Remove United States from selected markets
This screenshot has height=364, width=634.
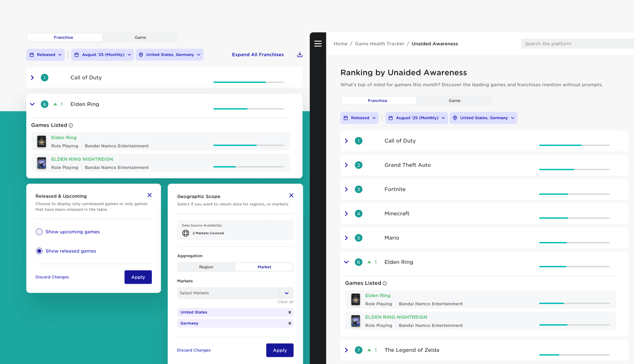coord(290,312)
